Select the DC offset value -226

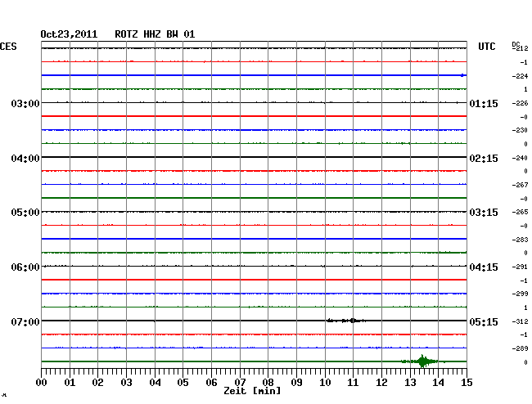coord(520,103)
